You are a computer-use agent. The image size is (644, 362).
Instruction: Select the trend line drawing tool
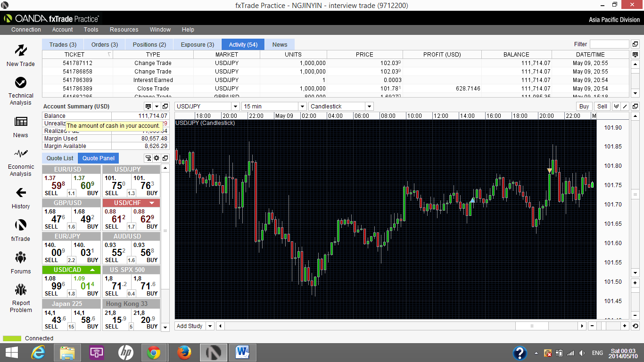pos(625,107)
